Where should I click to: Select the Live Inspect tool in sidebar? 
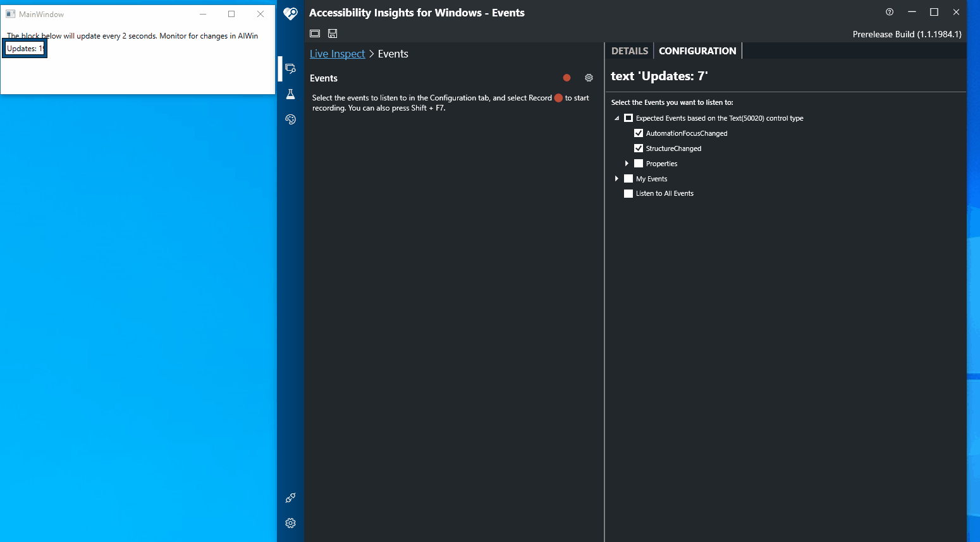[290, 68]
